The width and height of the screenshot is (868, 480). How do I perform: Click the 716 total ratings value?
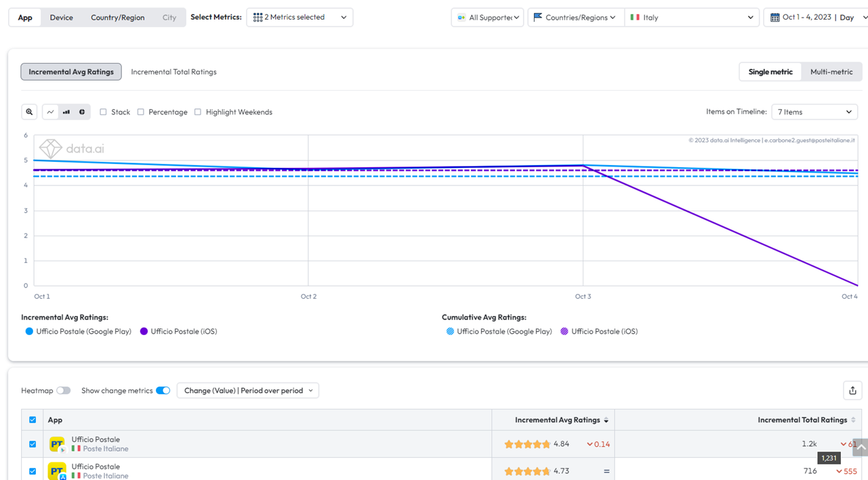point(810,471)
